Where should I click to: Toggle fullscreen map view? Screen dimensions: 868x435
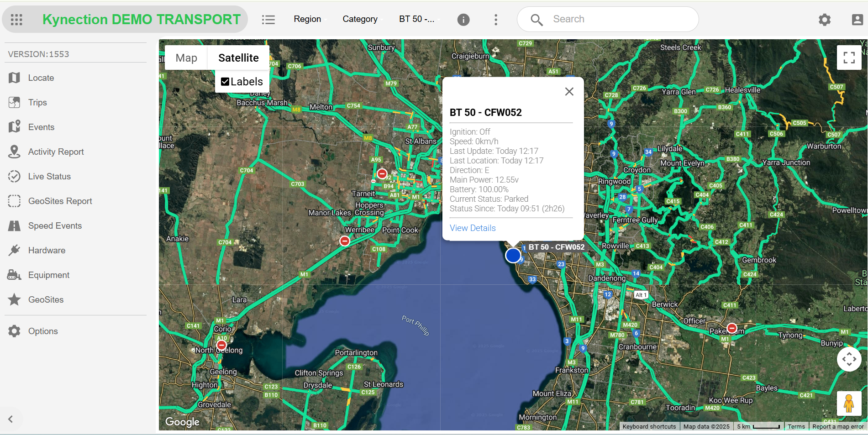click(849, 58)
